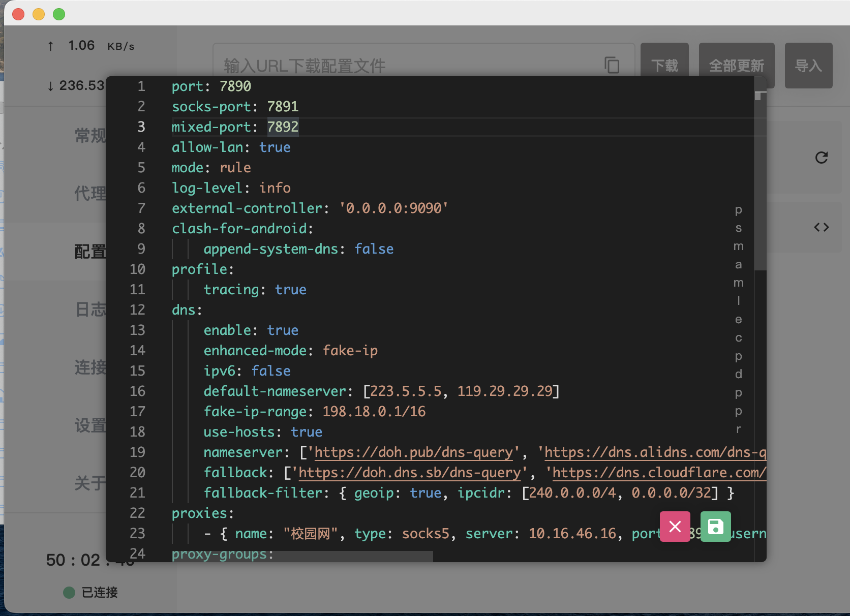
Task: Click 'tracing' key on line 11
Action: coord(231,289)
